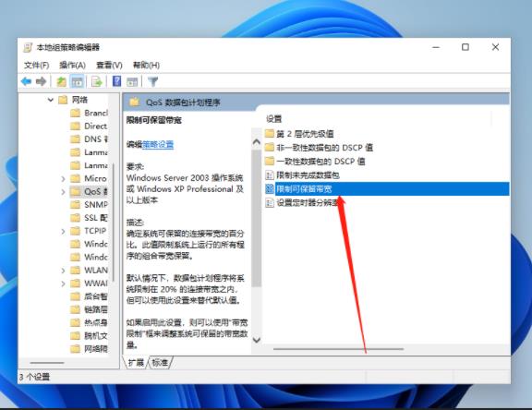Select the 后台智 folder in tree
The width and height of the screenshot is (532, 410).
pyautogui.click(x=90, y=296)
